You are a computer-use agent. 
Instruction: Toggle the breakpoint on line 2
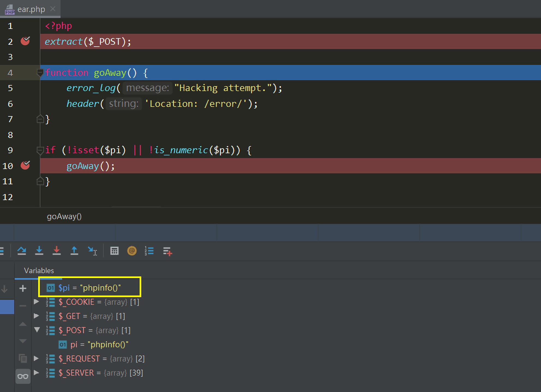pyautogui.click(x=25, y=41)
